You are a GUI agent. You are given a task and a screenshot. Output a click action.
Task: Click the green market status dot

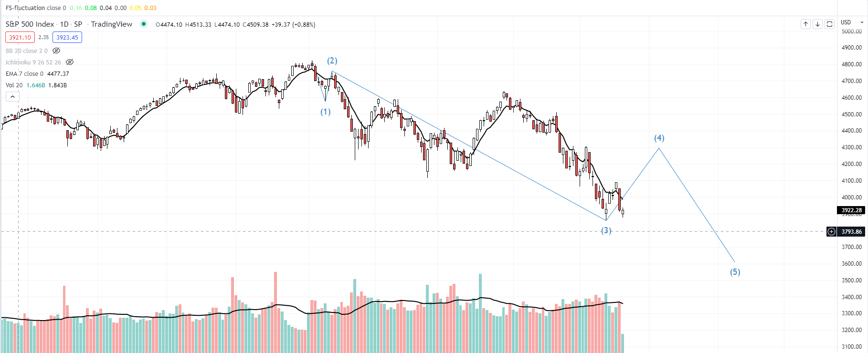144,24
